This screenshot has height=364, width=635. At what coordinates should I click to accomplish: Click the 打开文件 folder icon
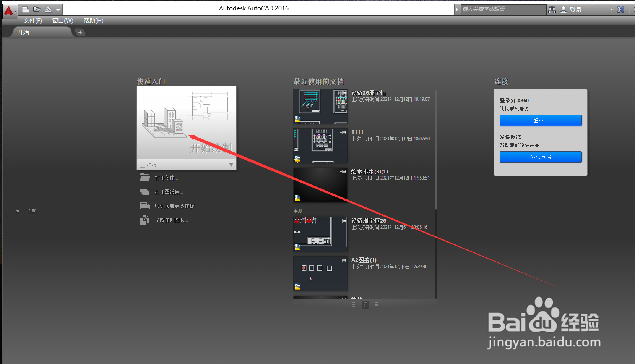point(145,178)
